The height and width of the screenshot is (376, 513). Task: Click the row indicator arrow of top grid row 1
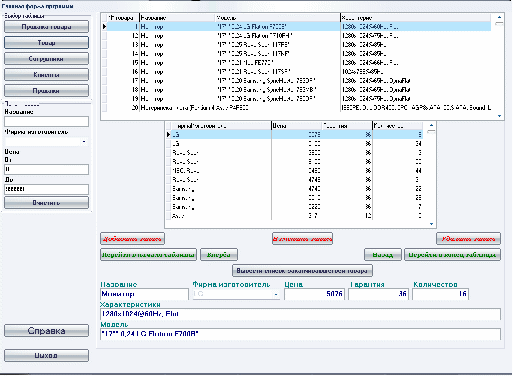point(104,27)
